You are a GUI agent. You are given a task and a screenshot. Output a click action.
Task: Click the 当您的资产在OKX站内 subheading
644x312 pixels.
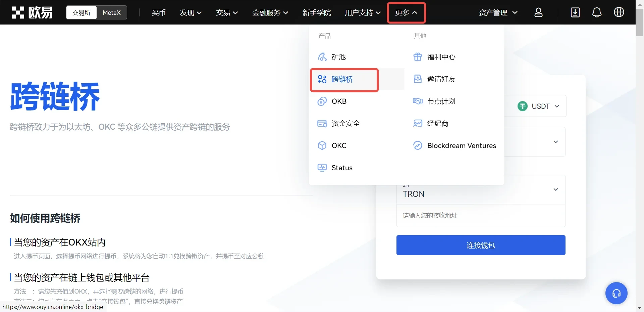[60, 242]
